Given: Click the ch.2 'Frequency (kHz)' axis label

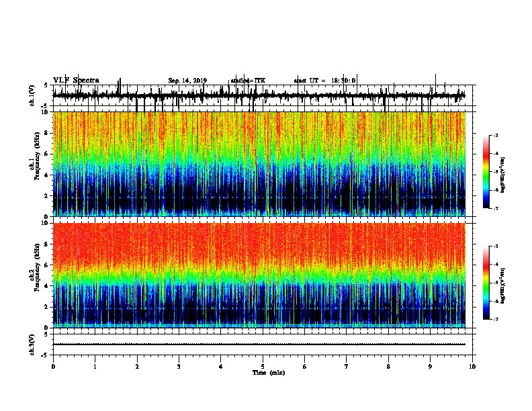Looking at the screenshot, I should coord(37,267).
